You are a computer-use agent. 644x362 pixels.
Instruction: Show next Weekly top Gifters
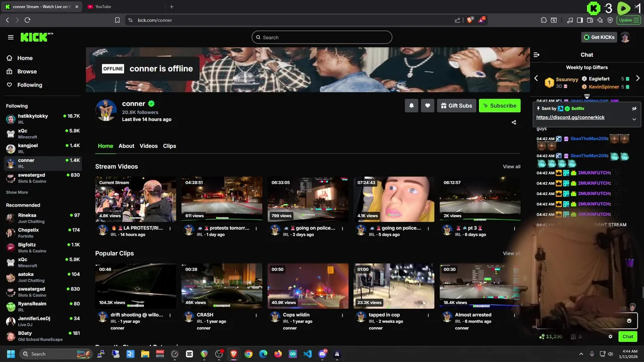[x=637, y=78]
